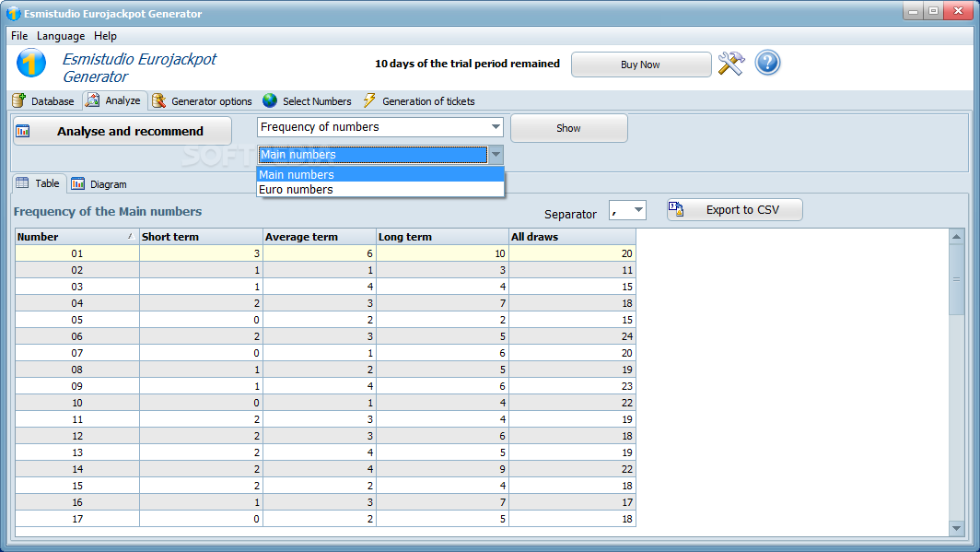Click the Buy Now button
Screen dimensions: 980x552
(641, 65)
